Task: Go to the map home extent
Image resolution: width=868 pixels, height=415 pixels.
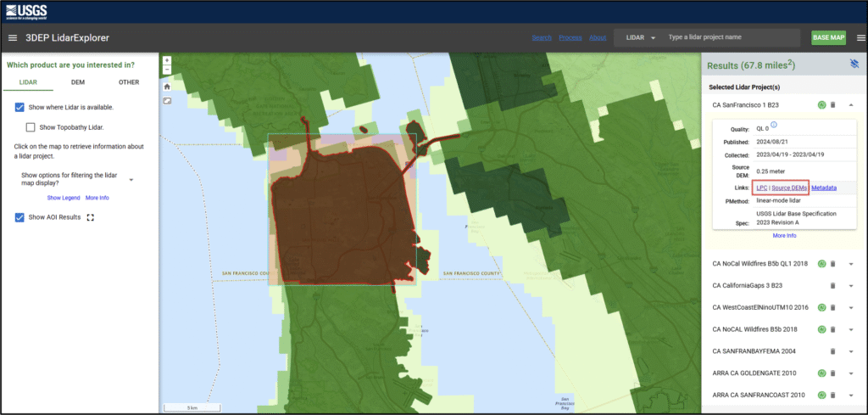Action: [x=167, y=87]
